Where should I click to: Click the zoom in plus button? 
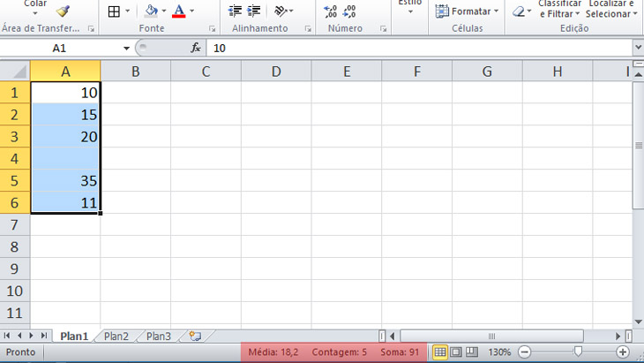point(623,352)
